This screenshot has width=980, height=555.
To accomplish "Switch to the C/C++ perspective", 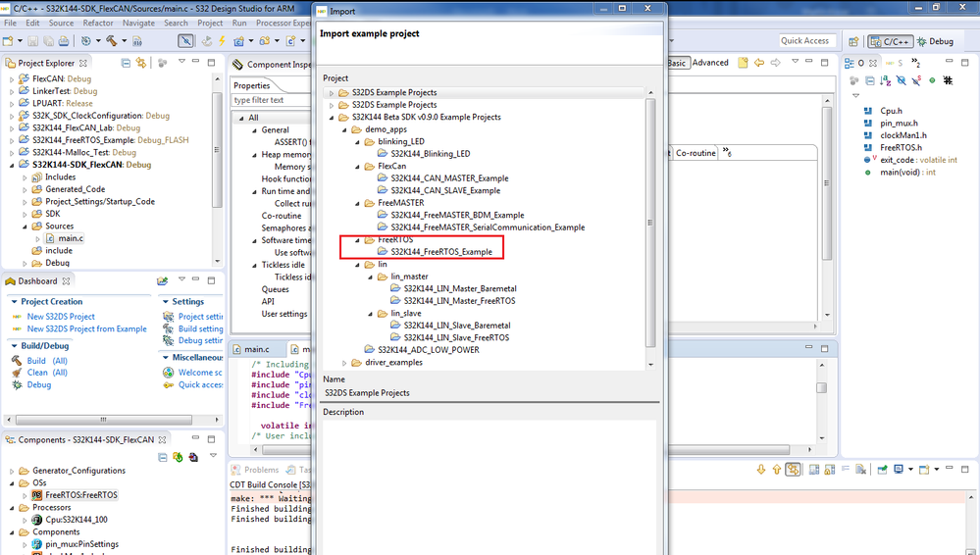I will (x=891, y=41).
